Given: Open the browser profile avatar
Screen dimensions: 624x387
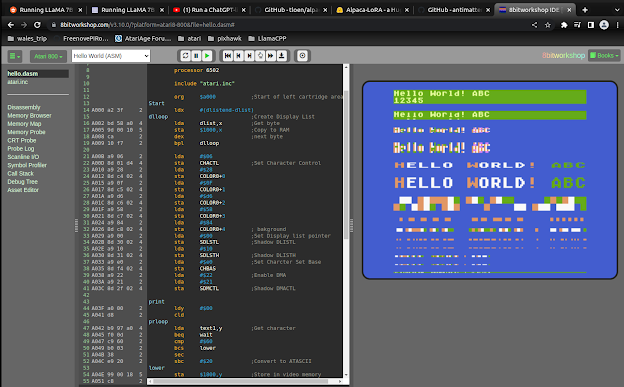Looking at the screenshot, I should coord(604,25).
